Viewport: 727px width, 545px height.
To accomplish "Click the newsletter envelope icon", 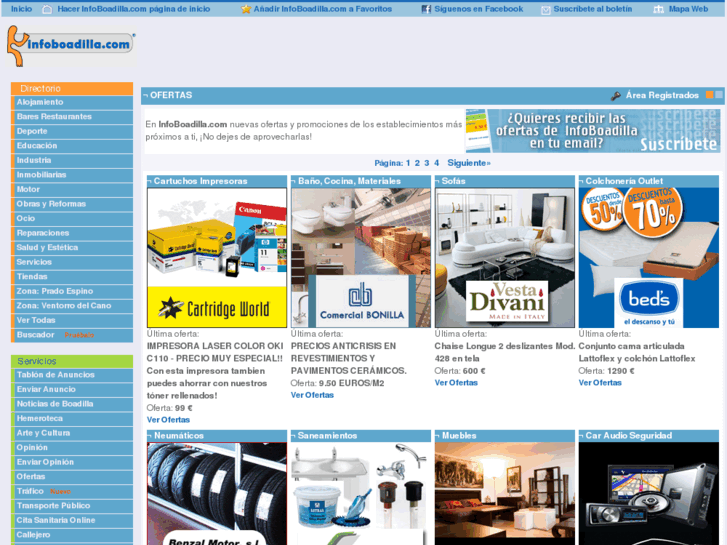I will tap(546, 10).
